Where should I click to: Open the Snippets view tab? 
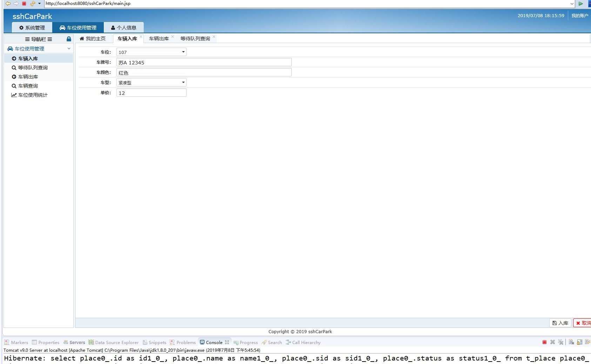[154, 342]
